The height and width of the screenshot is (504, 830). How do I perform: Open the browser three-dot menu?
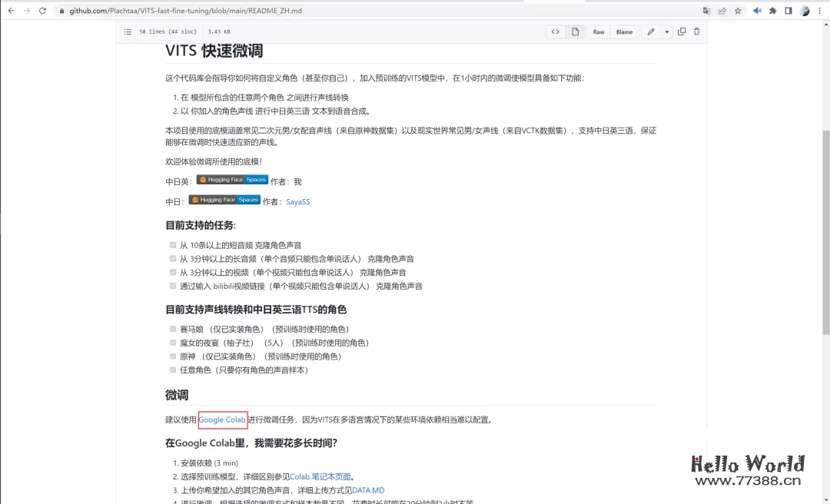point(819,10)
